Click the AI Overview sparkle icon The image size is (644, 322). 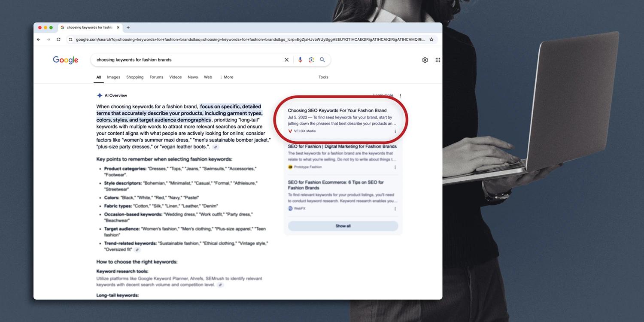[x=100, y=95]
